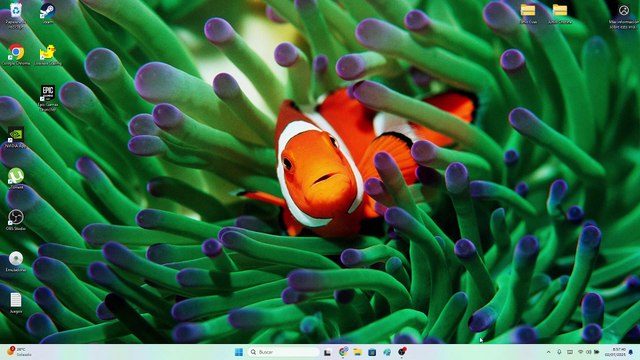Open 'Más información sobre esta imagen' icon
Image resolution: width=640 pixels, height=360 pixels.
[x=623, y=16]
